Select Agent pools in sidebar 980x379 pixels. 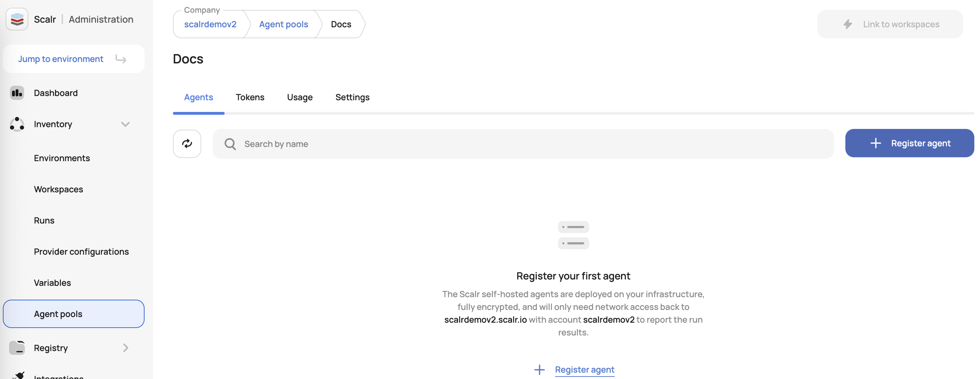(x=73, y=313)
